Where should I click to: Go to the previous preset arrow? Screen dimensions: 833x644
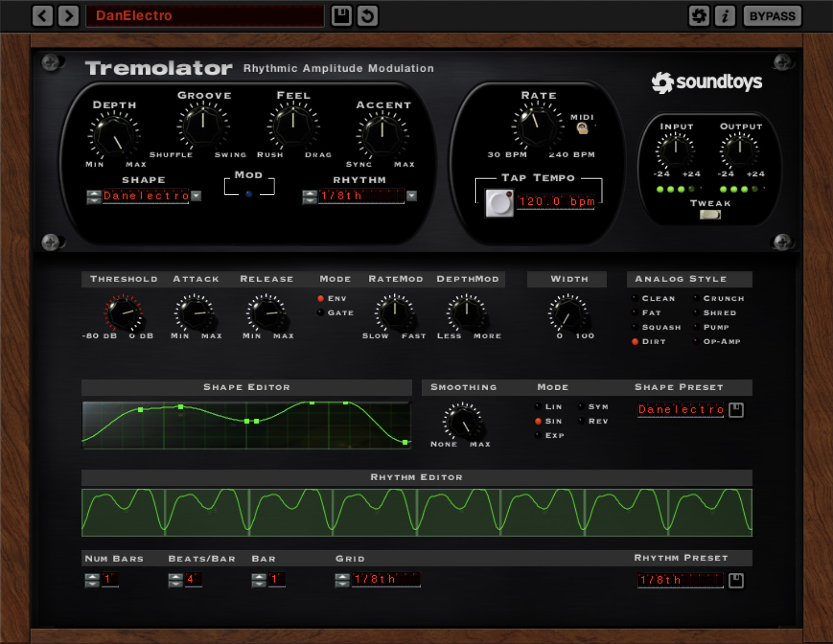[43, 16]
